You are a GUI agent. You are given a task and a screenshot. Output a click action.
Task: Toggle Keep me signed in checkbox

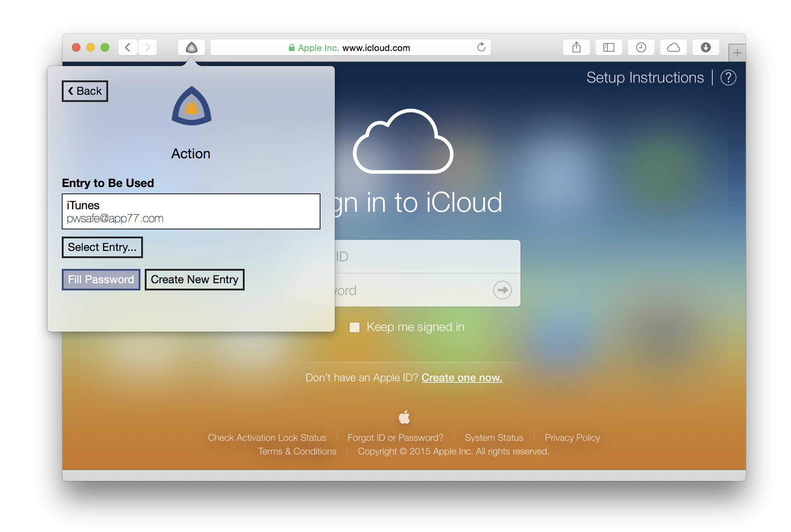(355, 327)
